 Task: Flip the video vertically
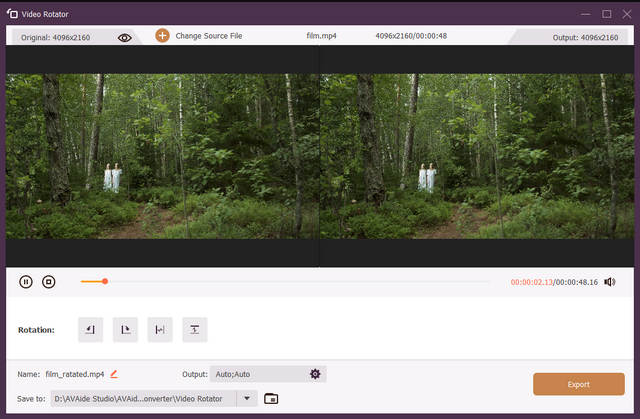point(195,329)
